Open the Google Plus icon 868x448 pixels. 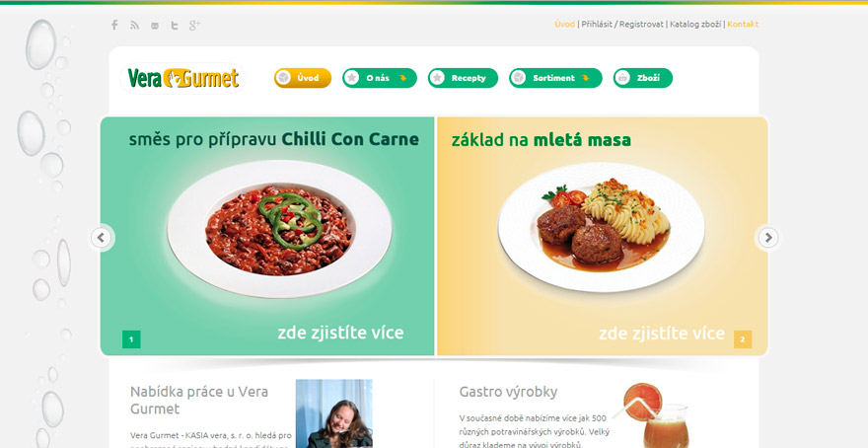pyautogui.click(x=194, y=25)
